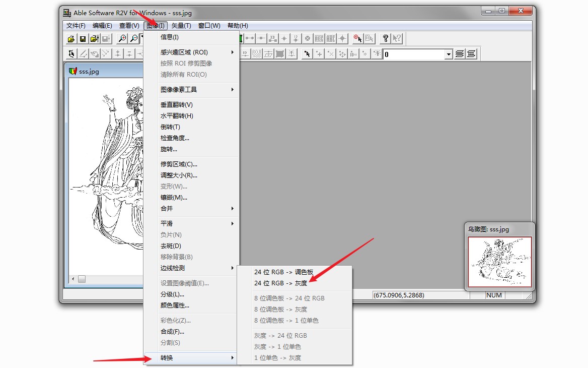Expand the 平滑 submenu
588x368 pixels.
tap(196, 224)
